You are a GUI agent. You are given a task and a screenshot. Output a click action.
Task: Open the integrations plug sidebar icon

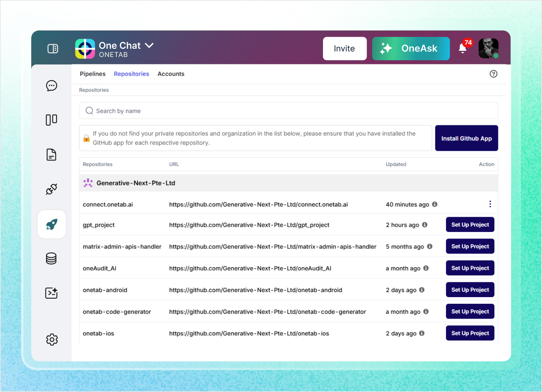(x=52, y=189)
